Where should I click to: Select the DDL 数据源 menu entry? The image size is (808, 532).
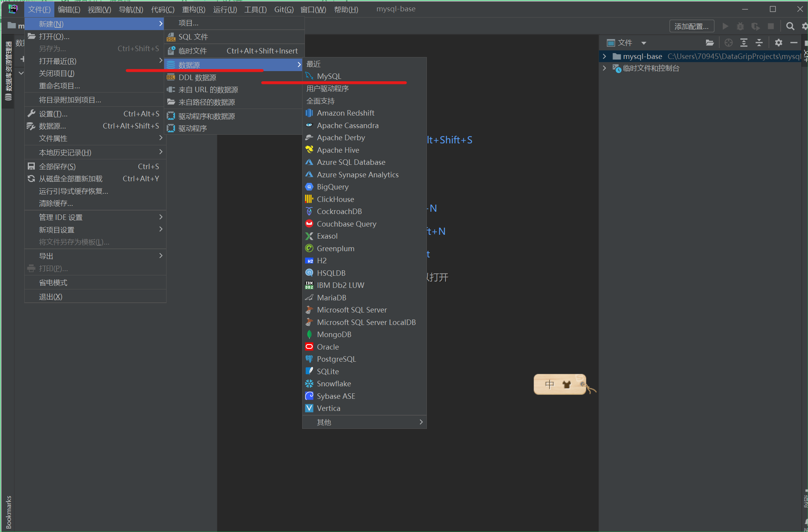pyautogui.click(x=197, y=77)
